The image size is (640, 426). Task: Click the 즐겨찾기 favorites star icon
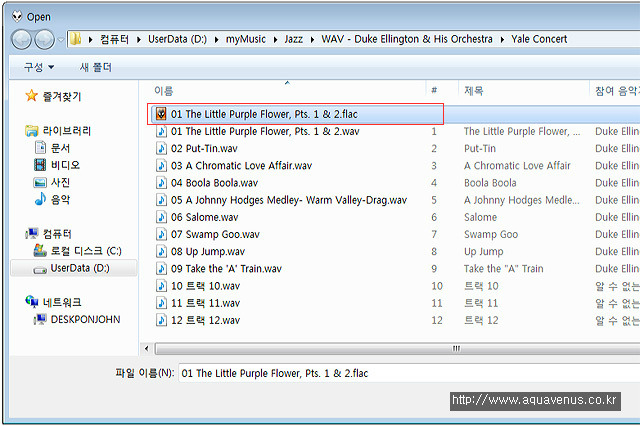31,96
